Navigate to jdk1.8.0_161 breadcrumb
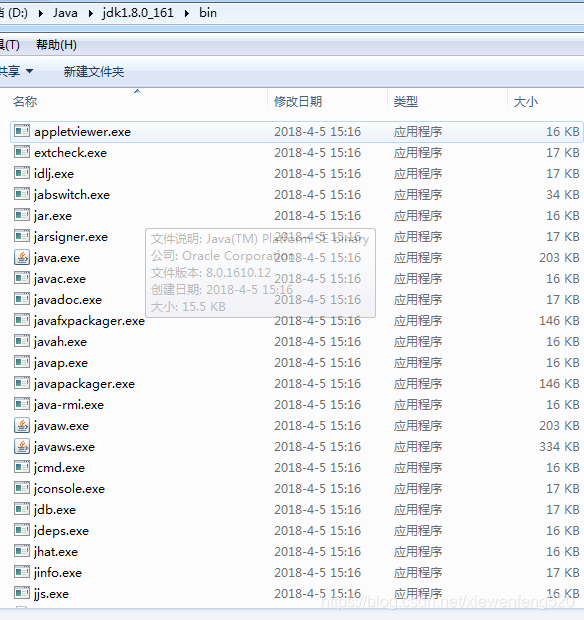The image size is (584, 620). (x=138, y=13)
